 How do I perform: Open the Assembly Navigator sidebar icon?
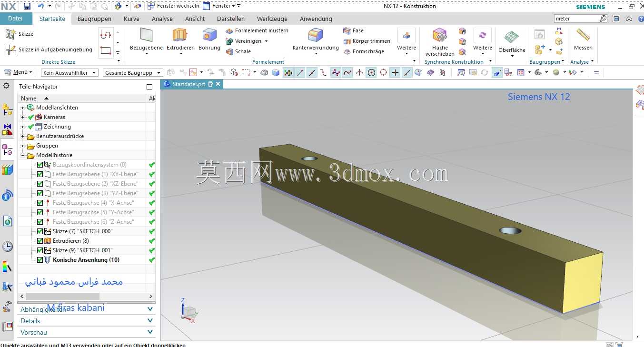pyautogui.click(x=7, y=110)
